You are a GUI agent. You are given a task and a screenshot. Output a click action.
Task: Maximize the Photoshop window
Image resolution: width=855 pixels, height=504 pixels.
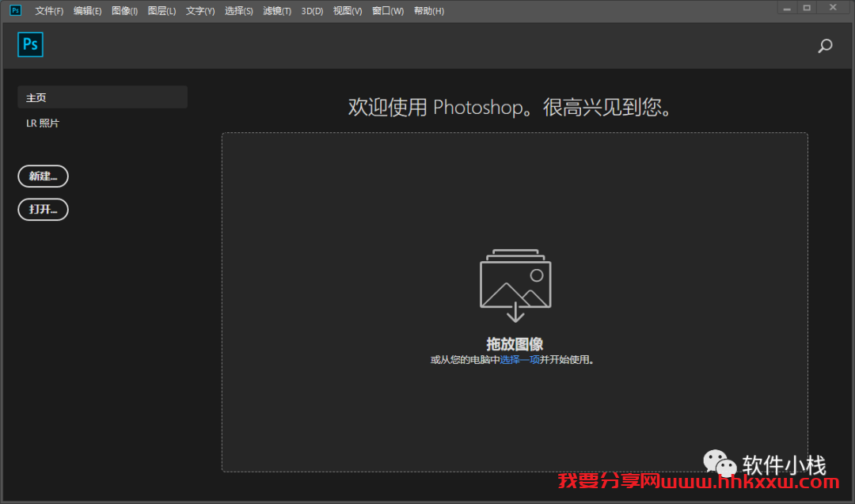click(x=807, y=8)
